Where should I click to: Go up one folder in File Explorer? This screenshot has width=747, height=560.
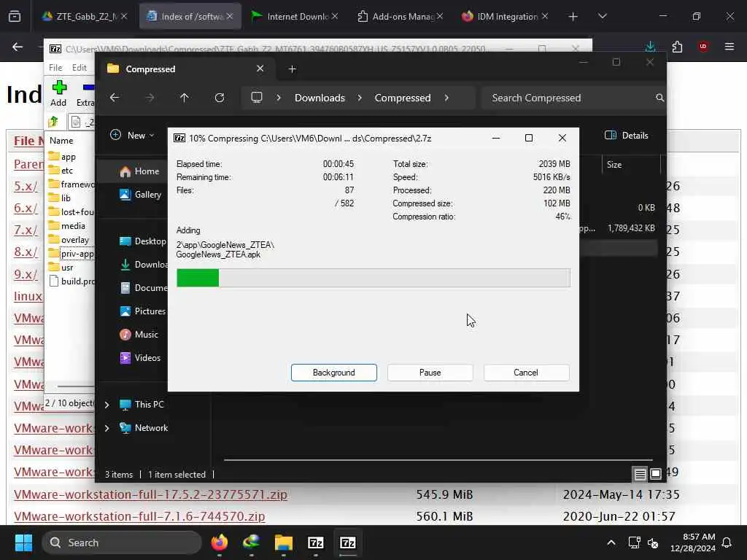tap(185, 98)
